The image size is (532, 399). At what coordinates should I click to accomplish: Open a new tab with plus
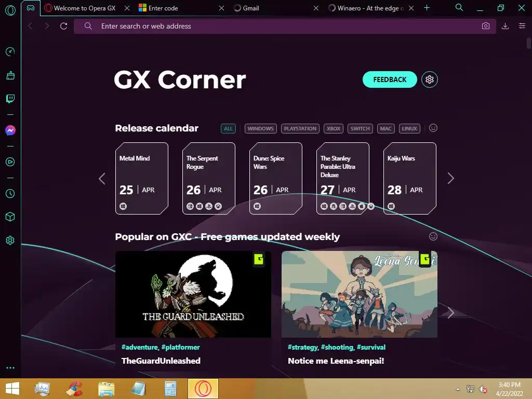(x=427, y=8)
